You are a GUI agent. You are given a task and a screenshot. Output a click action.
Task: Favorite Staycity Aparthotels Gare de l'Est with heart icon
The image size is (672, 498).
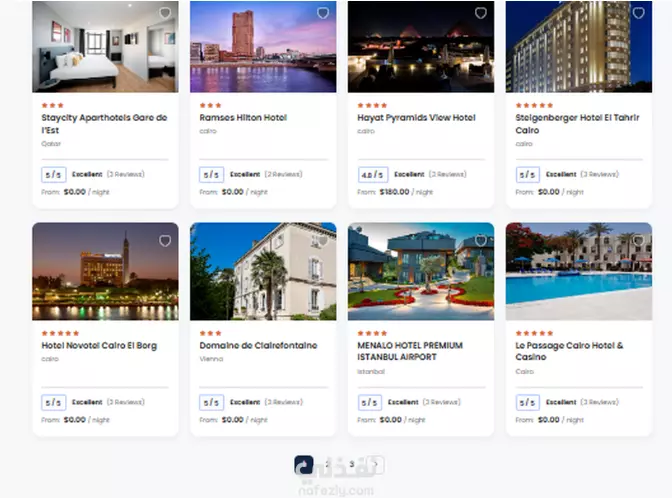click(165, 13)
